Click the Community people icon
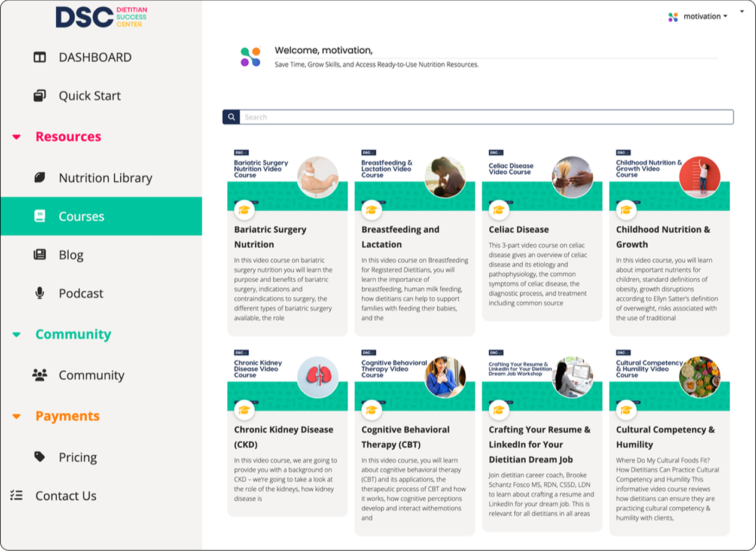Viewport: 756px width, 551px height. [41, 375]
